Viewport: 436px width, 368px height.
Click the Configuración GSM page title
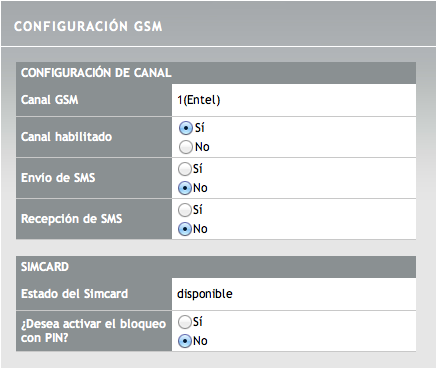(88, 26)
